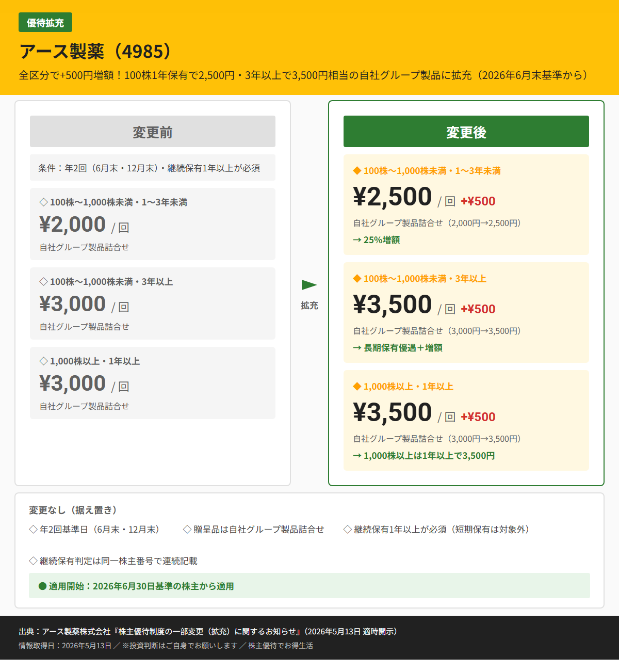This screenshot has height=672, width=619.
Task: Click the → 長期保有優遇＋増額 note
Action: point(398,348)
